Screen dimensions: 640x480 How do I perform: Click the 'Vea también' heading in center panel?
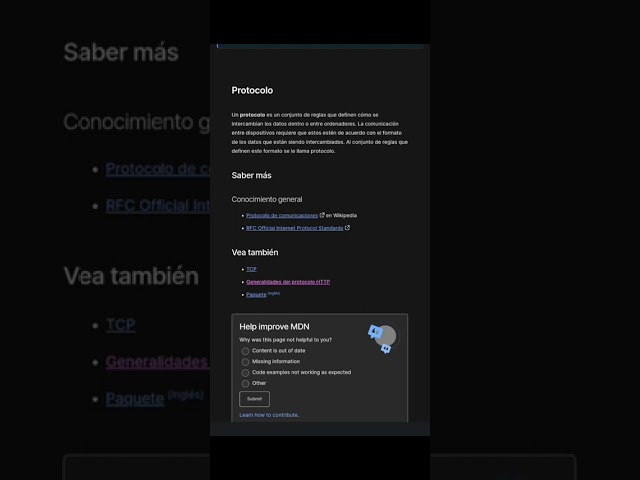(x=255, y=253)
